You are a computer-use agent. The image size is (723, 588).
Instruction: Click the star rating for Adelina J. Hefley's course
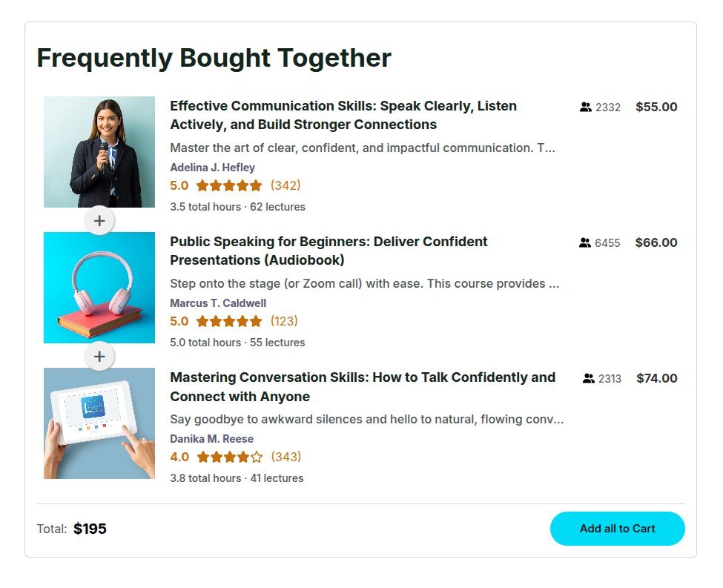(x=229, y=185)
